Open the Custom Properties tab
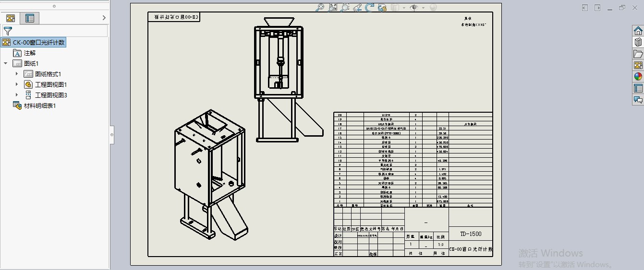The image size is (644, 270). (x=638, y=88)
